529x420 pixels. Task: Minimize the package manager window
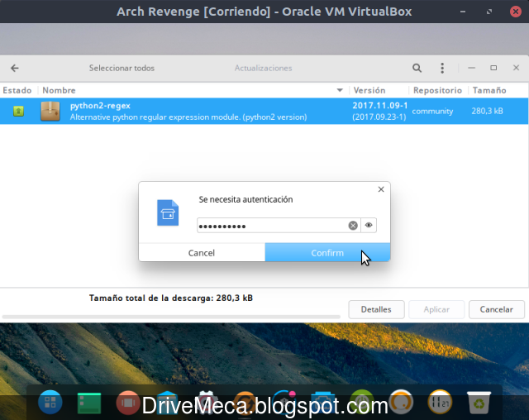[472, 68]
